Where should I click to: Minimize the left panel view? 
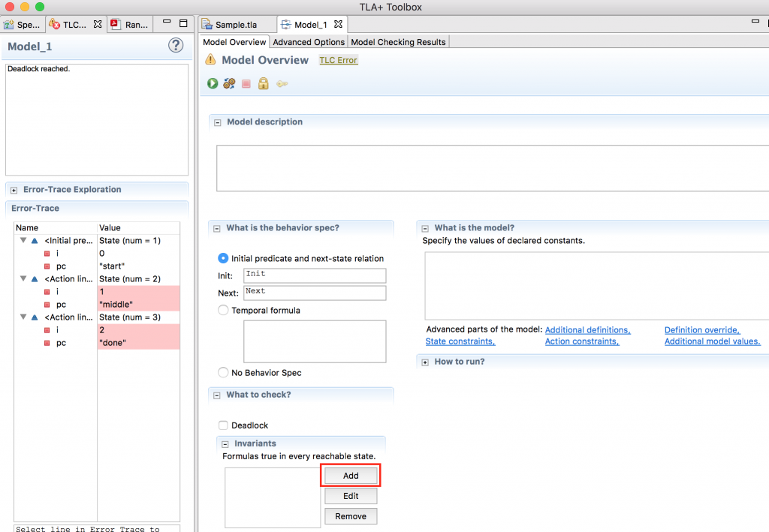167,22
